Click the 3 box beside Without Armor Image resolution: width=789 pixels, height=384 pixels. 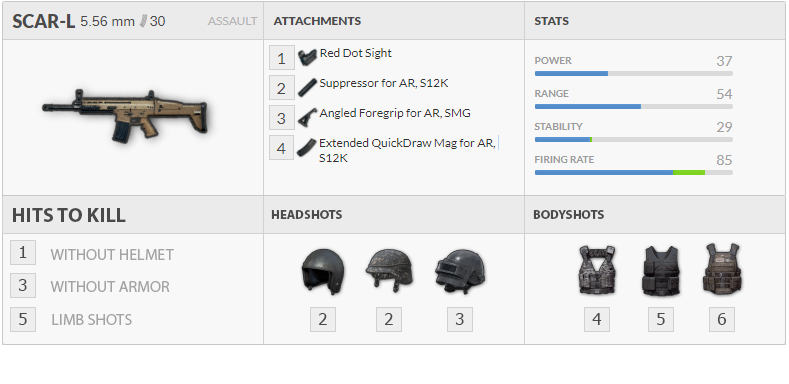tap(23, 285)
